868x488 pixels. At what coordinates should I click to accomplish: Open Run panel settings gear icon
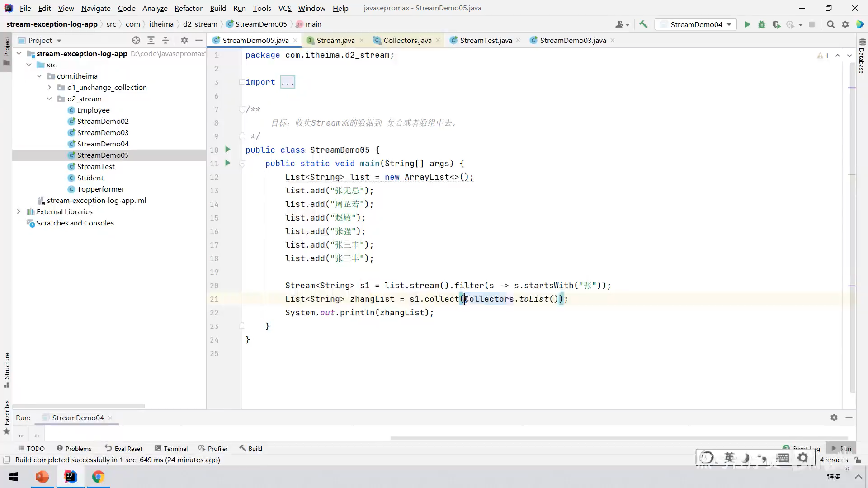tap(834, 418)
